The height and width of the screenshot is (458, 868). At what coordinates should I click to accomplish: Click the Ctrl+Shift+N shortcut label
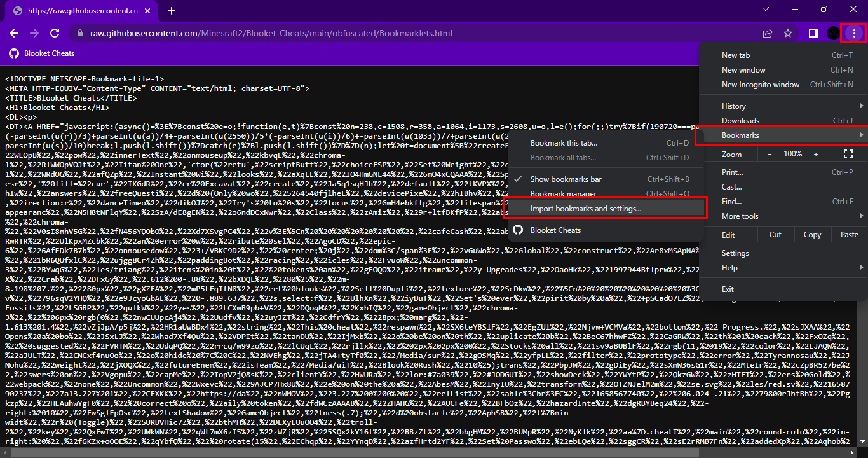pos(831,85)
